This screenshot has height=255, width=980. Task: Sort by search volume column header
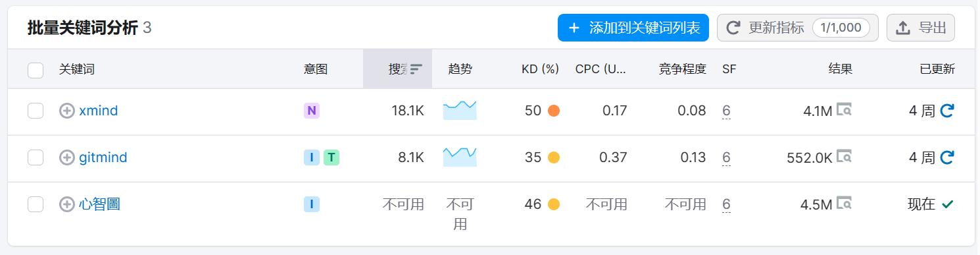(x=398, y=69)
